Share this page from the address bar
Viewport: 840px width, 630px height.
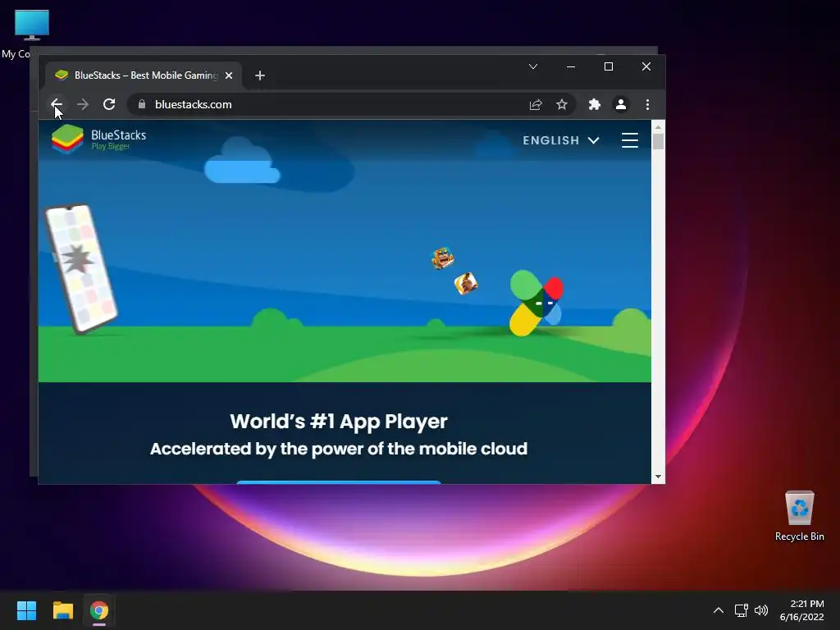pos(536,104)
